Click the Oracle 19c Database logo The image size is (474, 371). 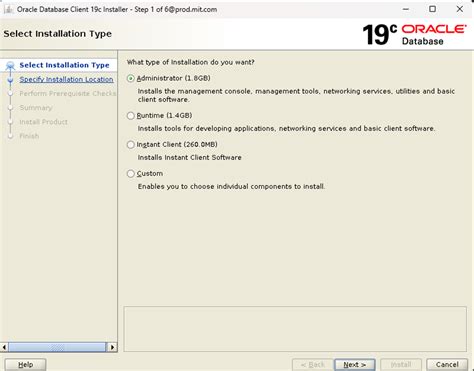414,34
